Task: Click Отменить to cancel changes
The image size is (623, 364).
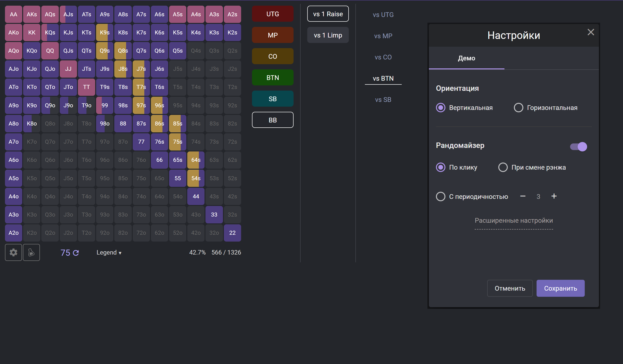Action: pos(510,288)
